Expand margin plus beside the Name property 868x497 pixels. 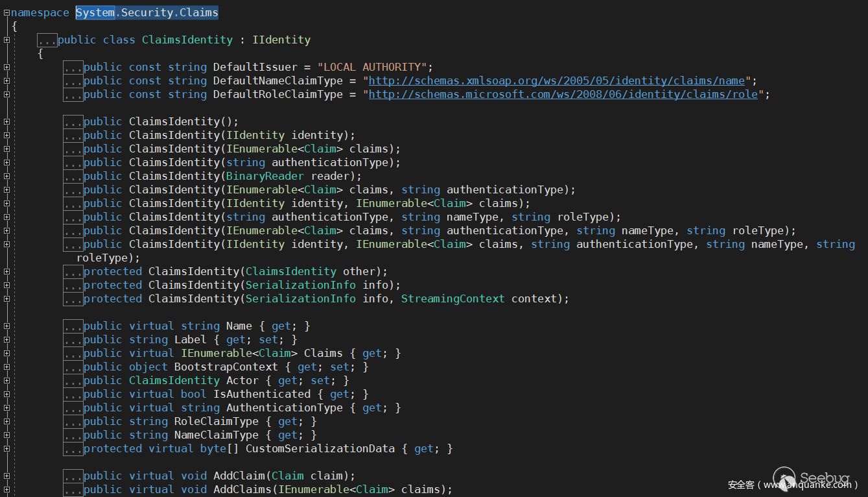coord(6,326)
